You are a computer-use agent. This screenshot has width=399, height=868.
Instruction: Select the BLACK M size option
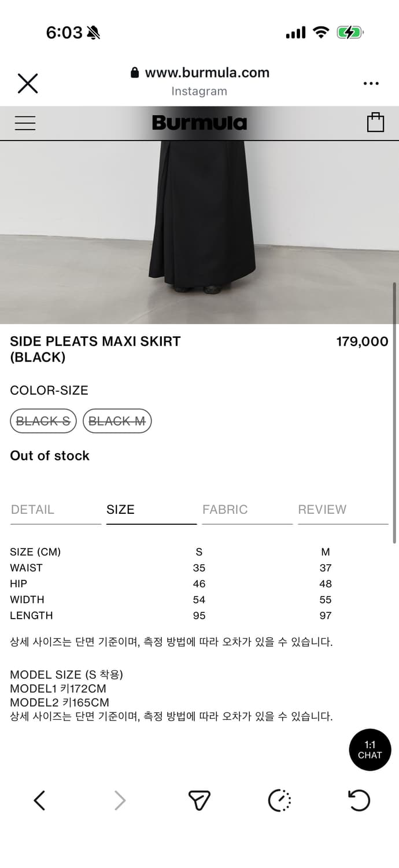[117, 421]
